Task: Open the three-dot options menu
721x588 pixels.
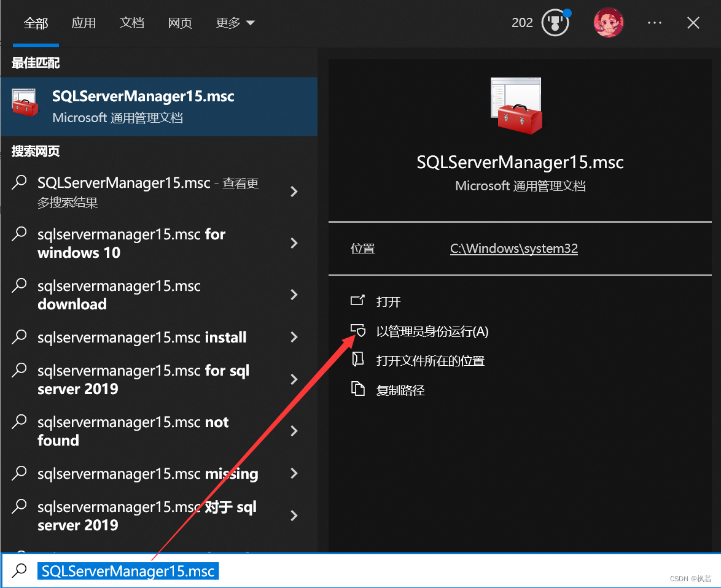Action: click(654, 23)
